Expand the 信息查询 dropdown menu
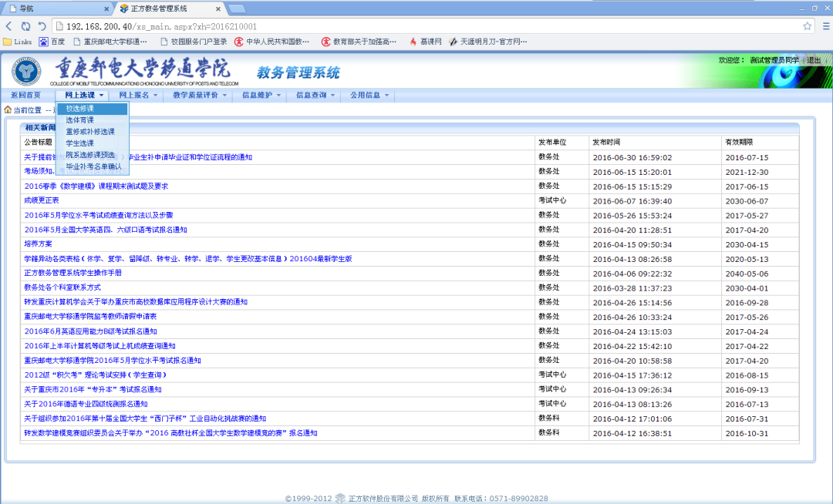 tap(316, 96)
